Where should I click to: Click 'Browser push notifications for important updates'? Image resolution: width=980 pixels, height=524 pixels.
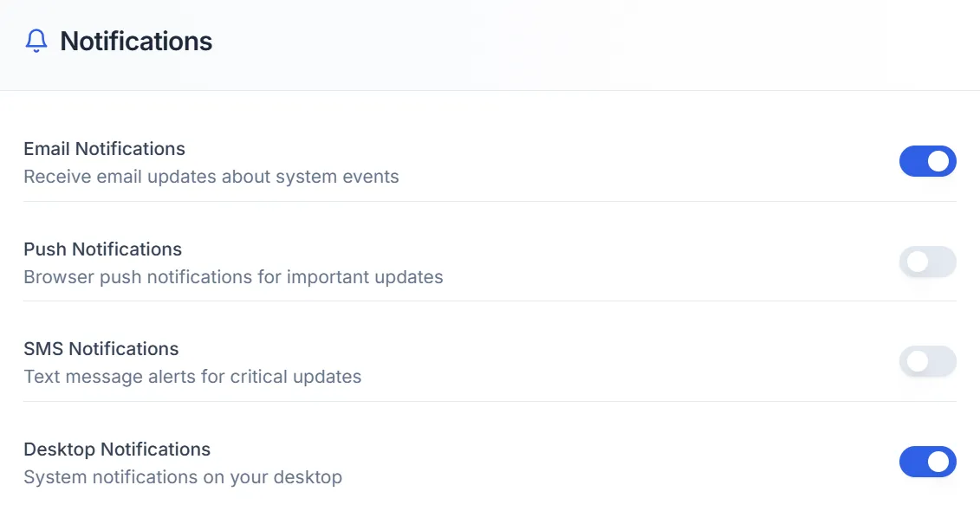coord(233,276)
